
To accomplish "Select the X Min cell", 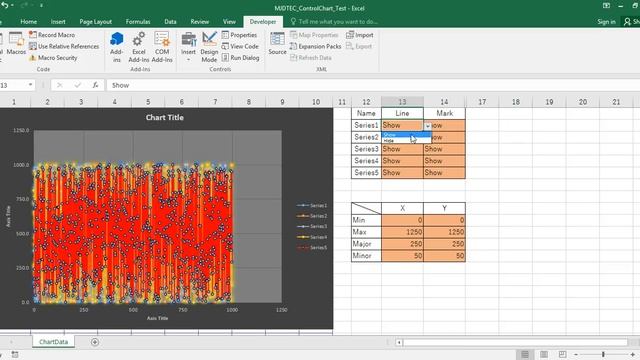I will 402,220.
